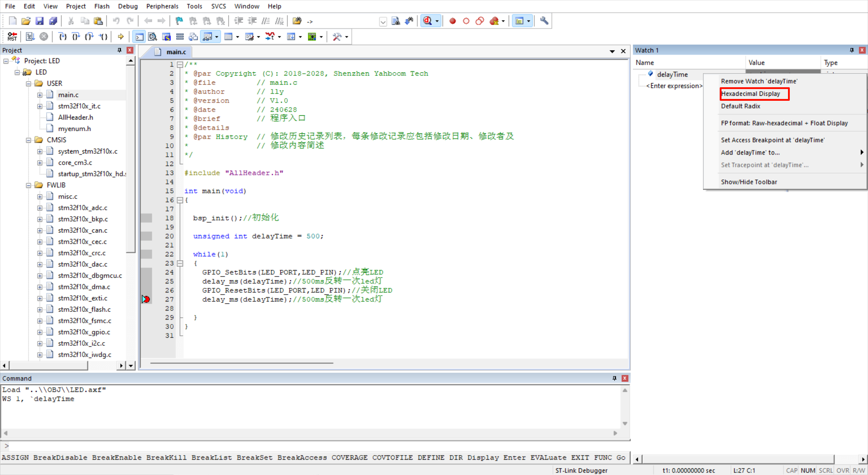Disable all breakpoints double-circle icon
Image resolution: width=868 pixels, height=475 pixels.
pos(480,21)
